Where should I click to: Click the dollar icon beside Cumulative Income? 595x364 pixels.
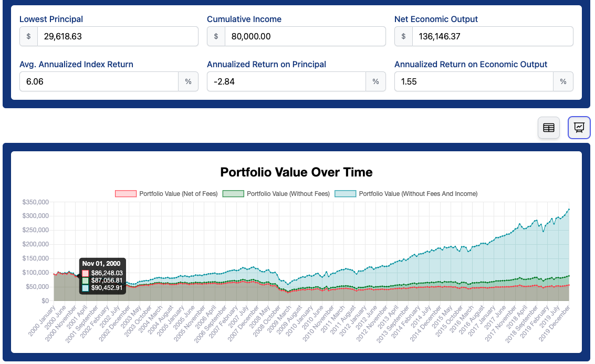tap(216, 36)
